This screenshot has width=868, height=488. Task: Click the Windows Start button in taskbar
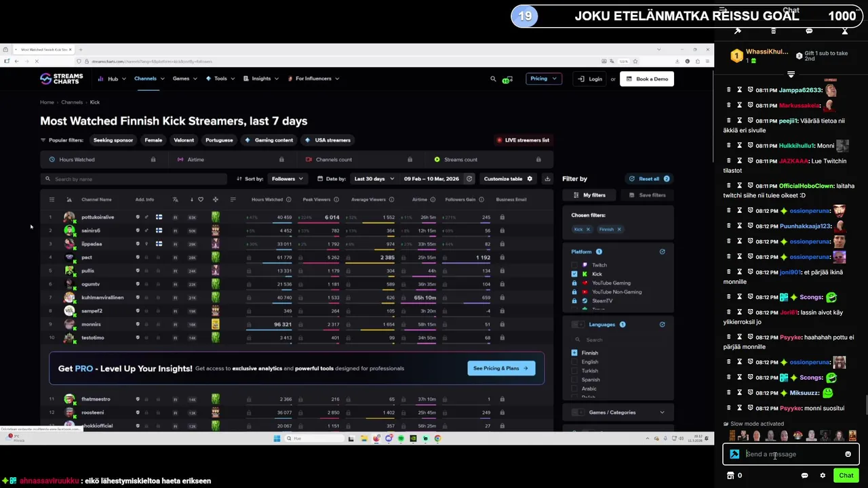tap(277, 439)
